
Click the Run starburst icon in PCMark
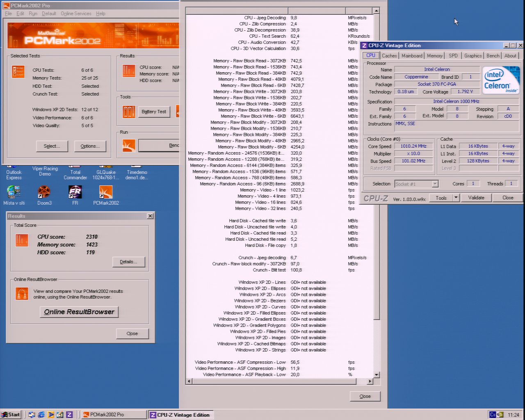pos(129,145)
